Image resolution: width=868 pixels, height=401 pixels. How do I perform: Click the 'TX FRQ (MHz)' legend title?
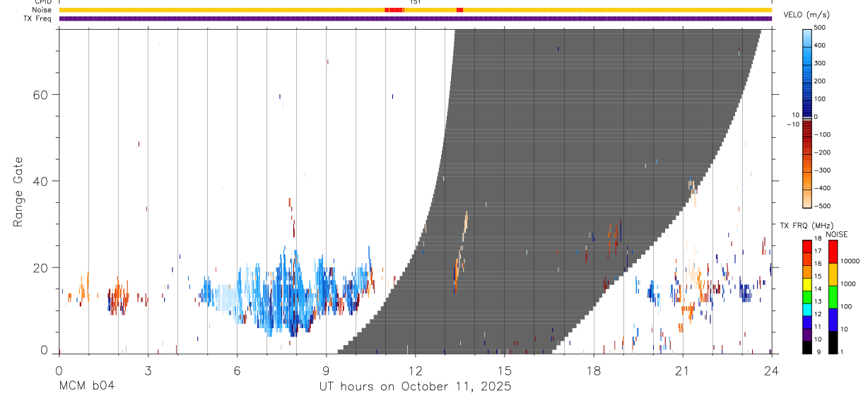pyautogui.click(x=806, y=225)
